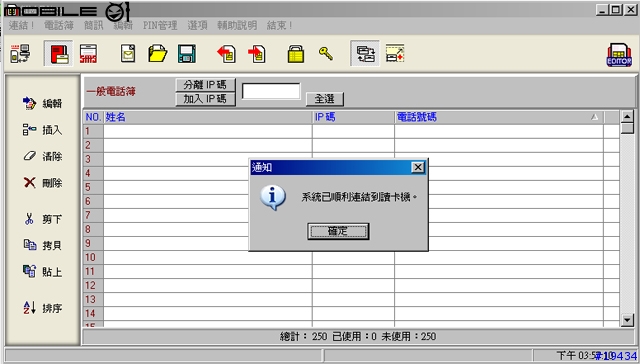Select row number 1 in the list
Image resolution: width=640 pixels, height=364 pixels.
pyautogui.click(x=93, y=131)
